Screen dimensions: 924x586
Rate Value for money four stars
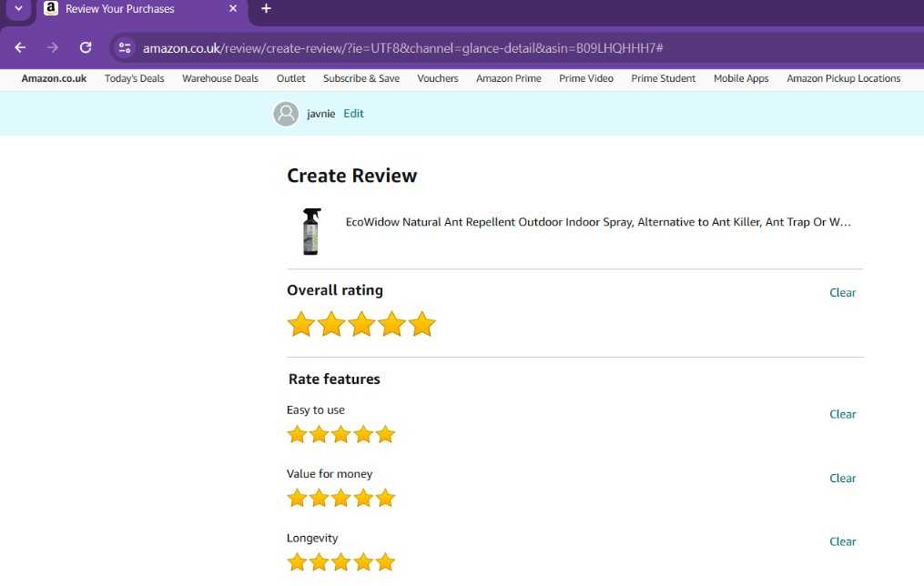[363, 499]
